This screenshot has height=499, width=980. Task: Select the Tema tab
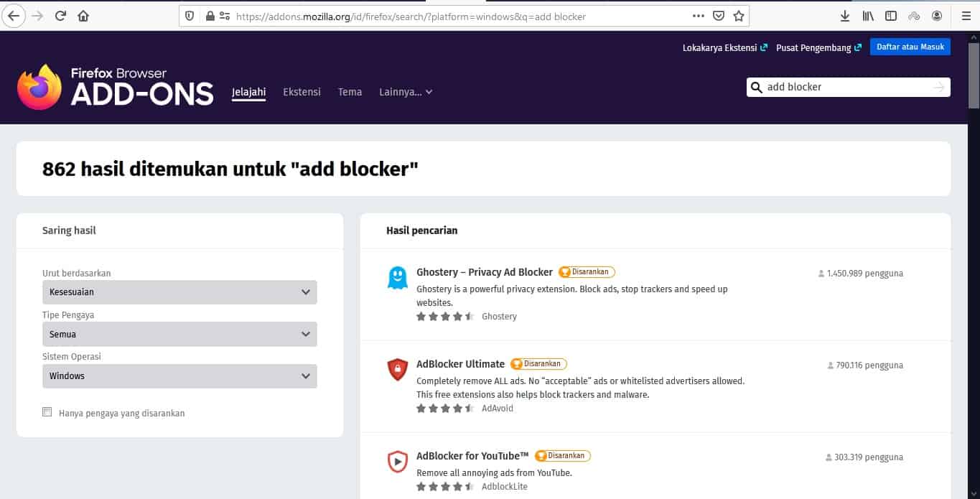point(350,92)
